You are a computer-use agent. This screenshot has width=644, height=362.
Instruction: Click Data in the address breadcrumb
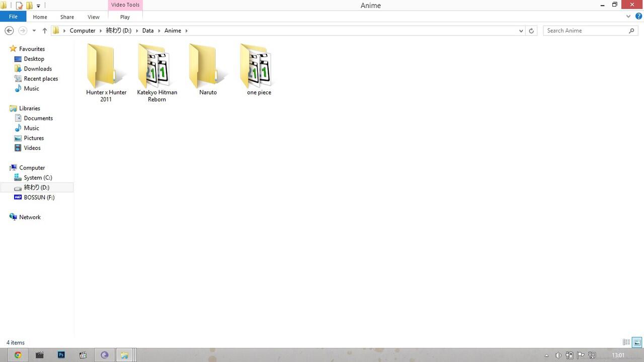click(x=148, y=31)
